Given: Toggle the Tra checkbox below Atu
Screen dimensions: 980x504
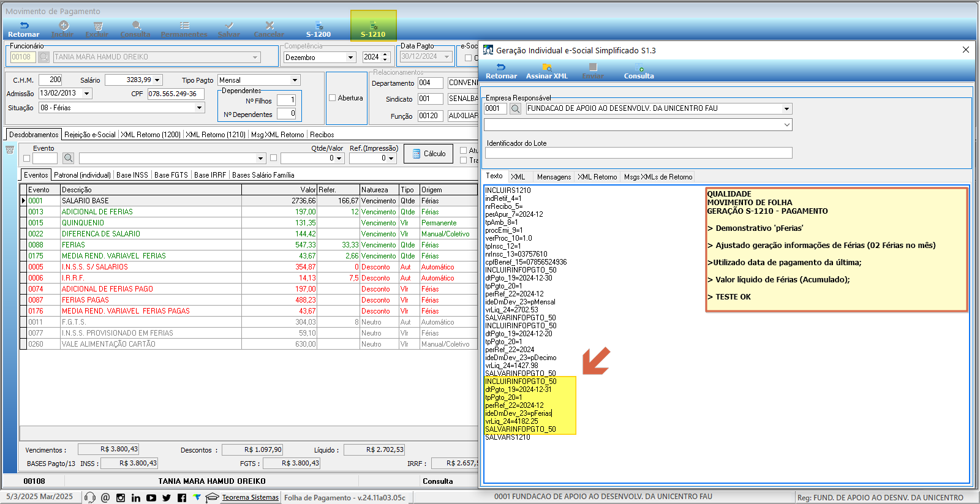Looking at the screenshot, I should pyautogui.click(x=464, y=160).
